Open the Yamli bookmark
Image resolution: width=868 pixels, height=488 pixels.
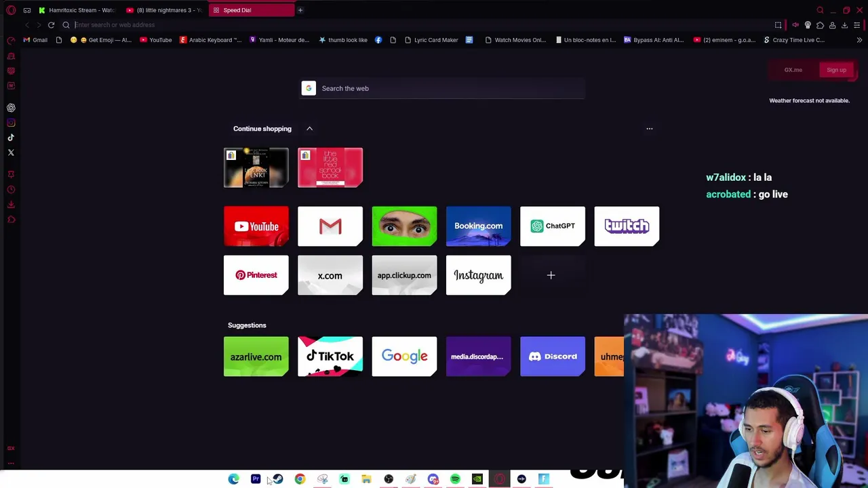click(279, 40)
